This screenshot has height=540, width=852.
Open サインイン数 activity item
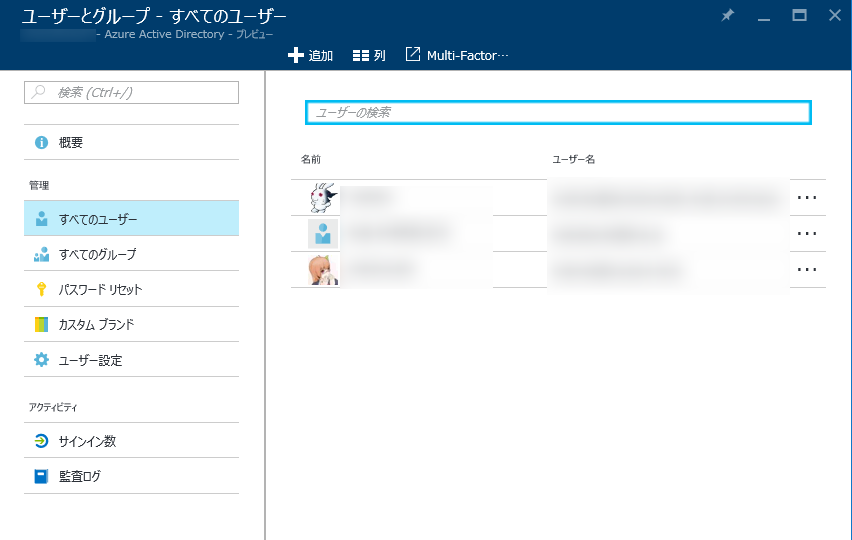131,441
